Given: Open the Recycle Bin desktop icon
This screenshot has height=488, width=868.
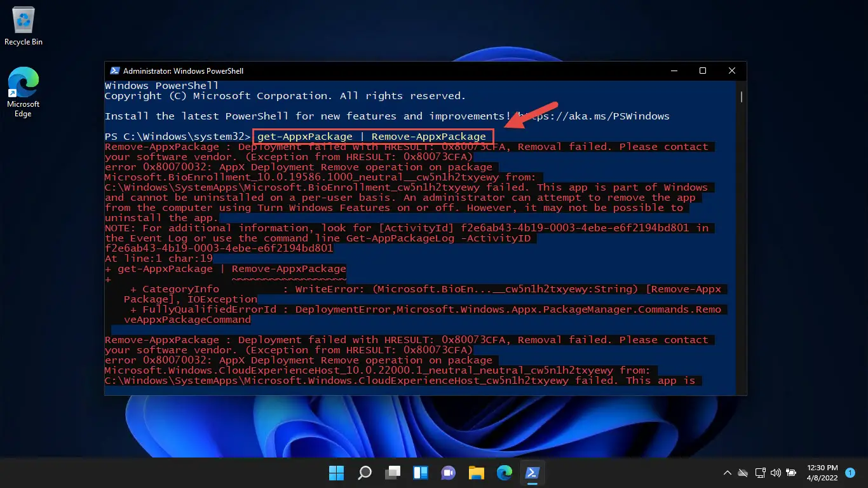Looking at the screenshot, I should point(24,26).
